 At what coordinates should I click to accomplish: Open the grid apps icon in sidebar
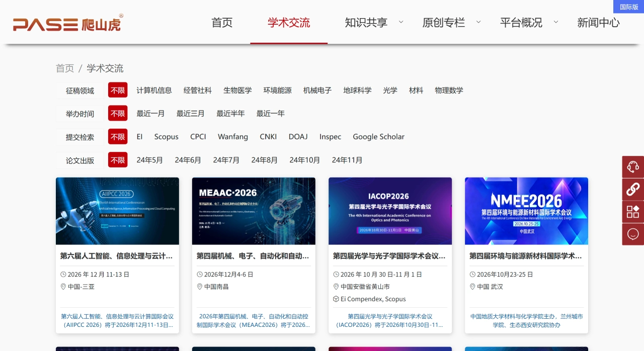click(633, 212)
